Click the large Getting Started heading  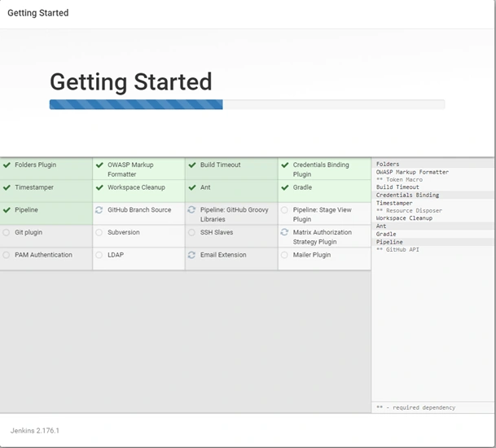[131, 82]
